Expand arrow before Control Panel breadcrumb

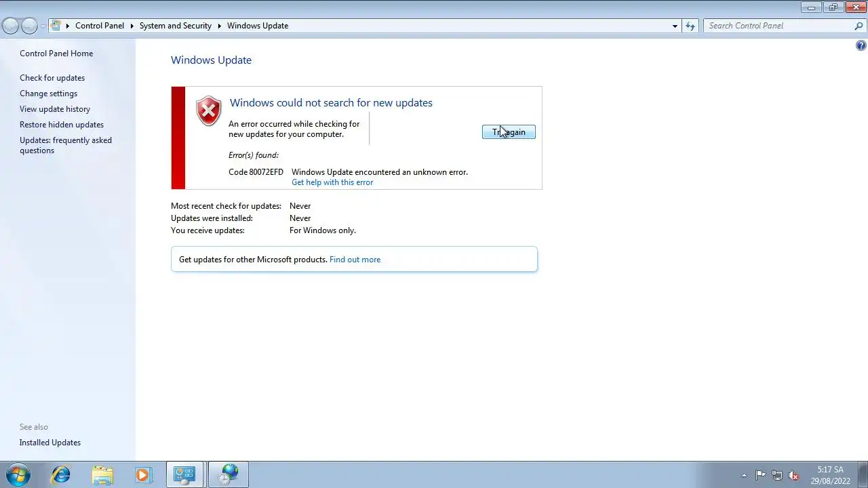68,26
